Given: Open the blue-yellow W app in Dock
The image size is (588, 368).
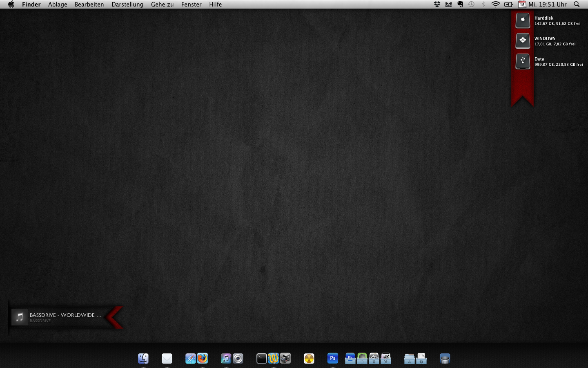Looking at the screenshot, I should (274, 359).
